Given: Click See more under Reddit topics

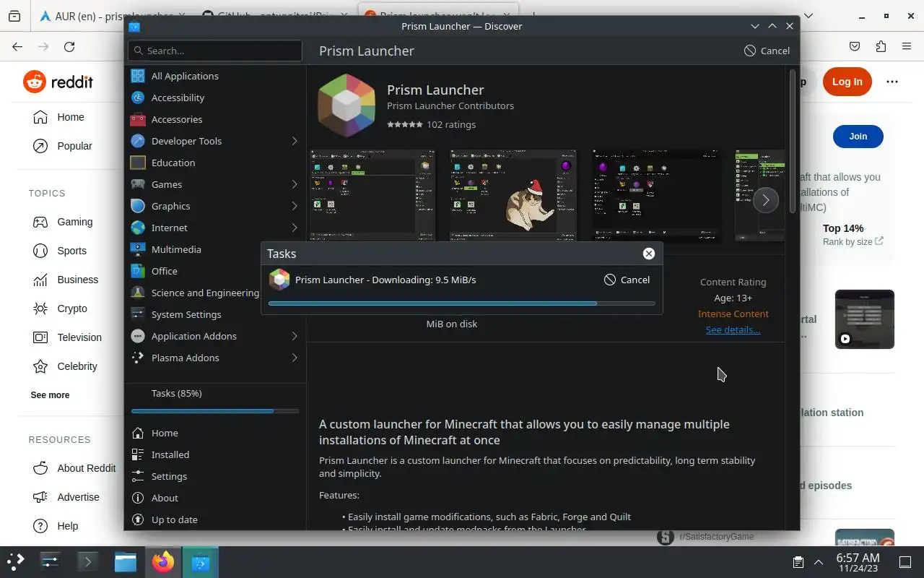Looking at the screenshot, I should tap(51, 395).
